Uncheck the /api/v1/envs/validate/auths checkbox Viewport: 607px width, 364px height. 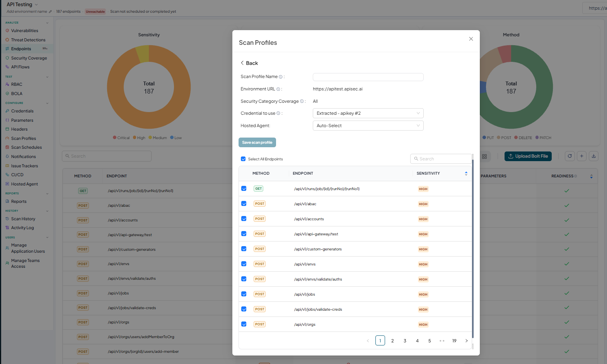[244, 279]
